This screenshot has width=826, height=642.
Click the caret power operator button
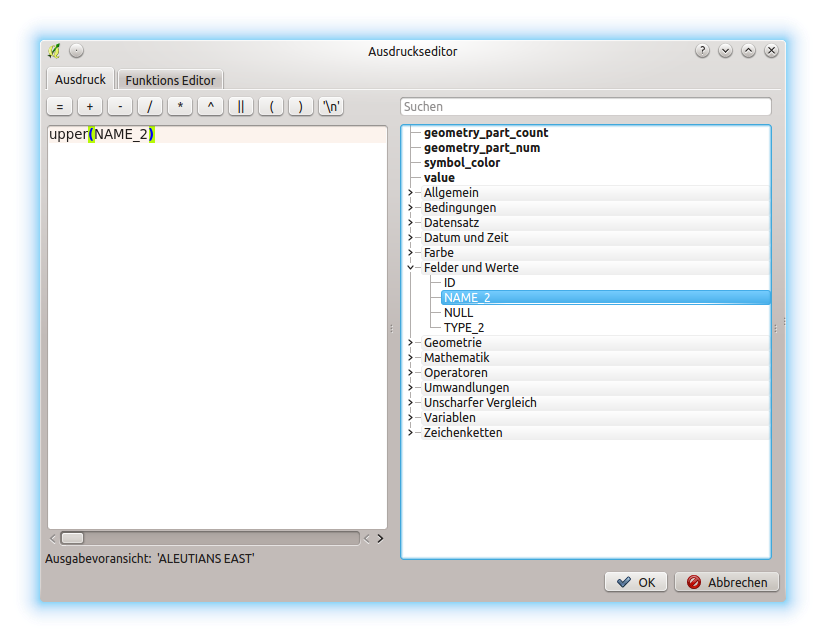[210, 106]
